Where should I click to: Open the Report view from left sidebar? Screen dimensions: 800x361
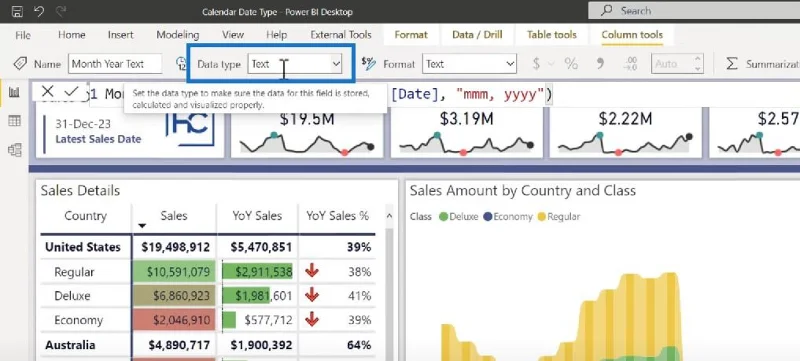click(x=14, y=92)
